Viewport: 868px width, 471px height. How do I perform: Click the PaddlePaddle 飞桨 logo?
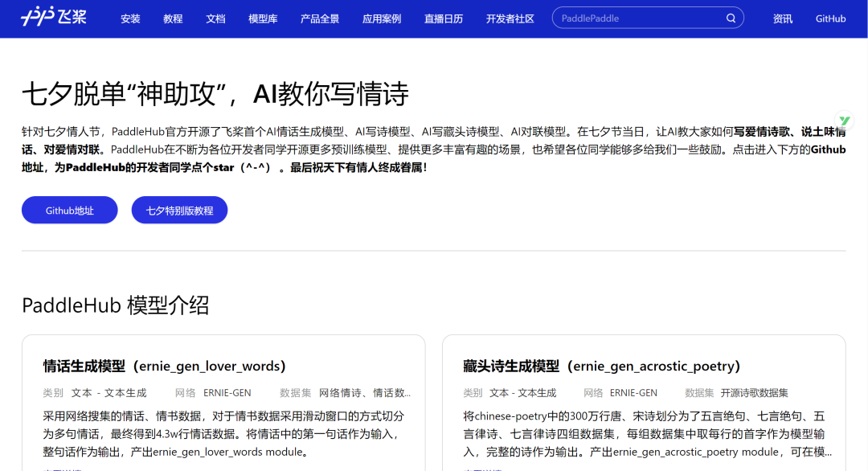tap(54, 17)
